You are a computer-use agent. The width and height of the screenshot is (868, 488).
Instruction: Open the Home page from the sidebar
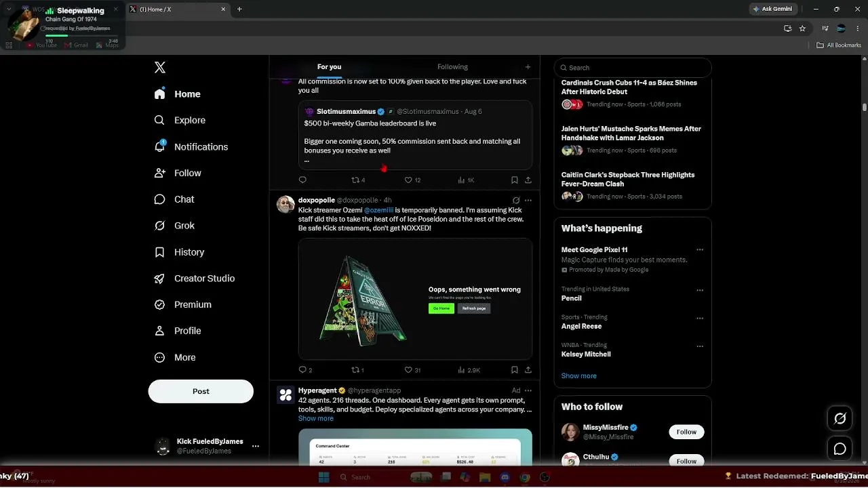point(178,94)
